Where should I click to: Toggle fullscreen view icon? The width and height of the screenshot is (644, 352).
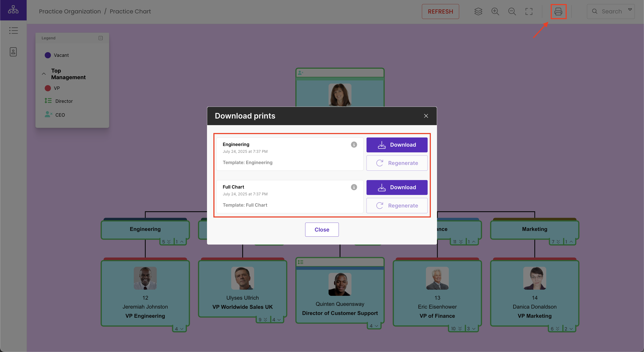click(x=529, y=11)
